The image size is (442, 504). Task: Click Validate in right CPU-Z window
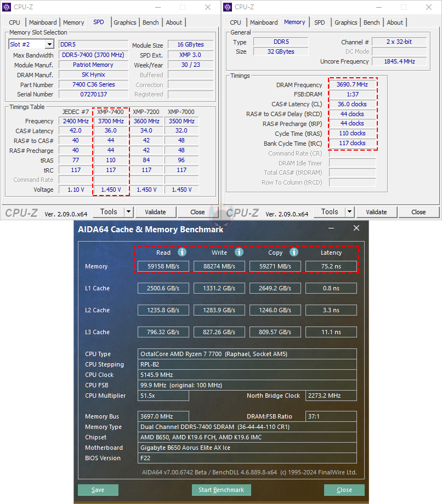pos(376,212)
